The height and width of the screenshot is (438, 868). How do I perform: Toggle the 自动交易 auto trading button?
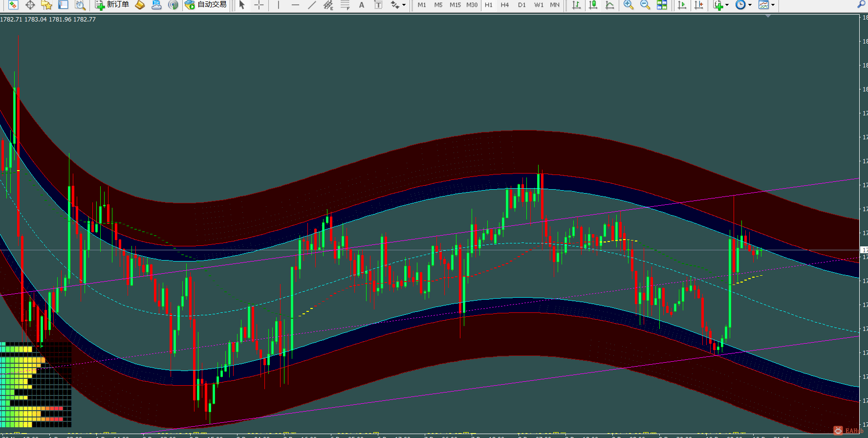click(206, 5)
